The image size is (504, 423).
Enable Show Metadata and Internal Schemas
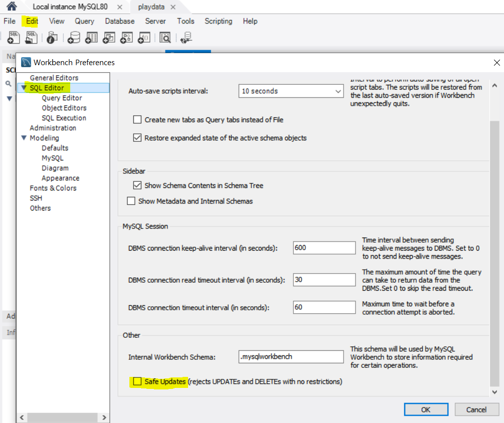131,201
